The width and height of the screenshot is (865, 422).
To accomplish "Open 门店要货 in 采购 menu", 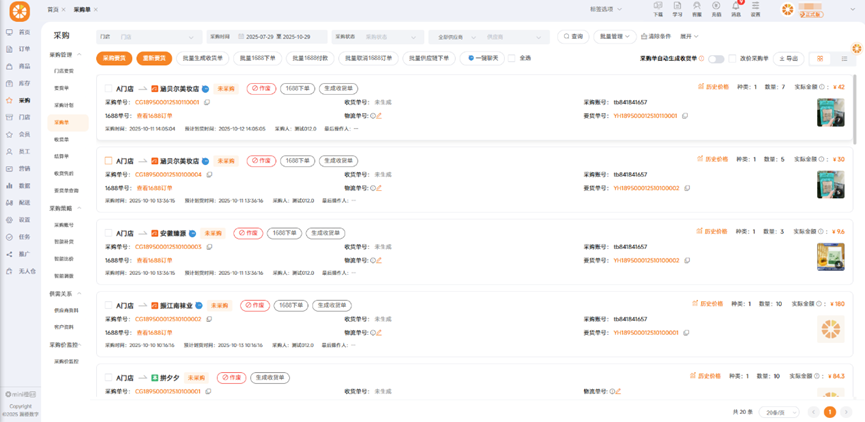I will [64, 71].
